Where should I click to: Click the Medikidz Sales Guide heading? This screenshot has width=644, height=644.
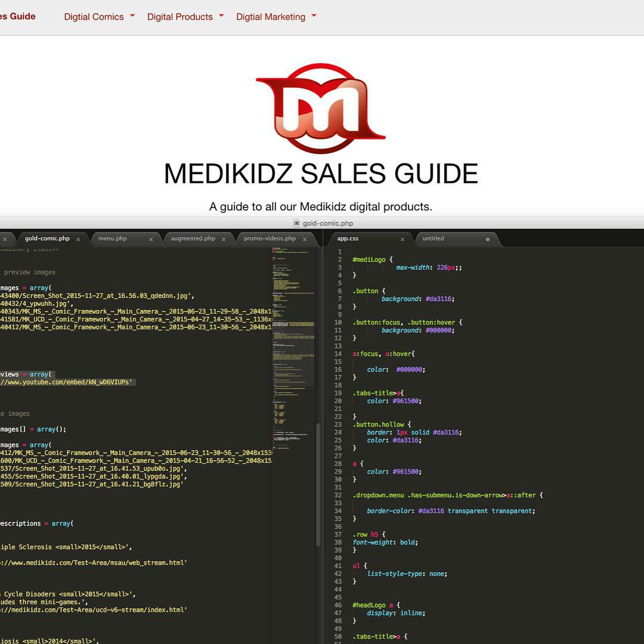pyautogui.click(x=321, y=174)
